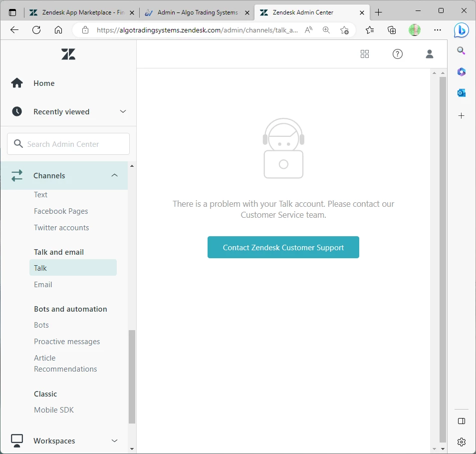Go back with browser back arrow

click(14, 30)
